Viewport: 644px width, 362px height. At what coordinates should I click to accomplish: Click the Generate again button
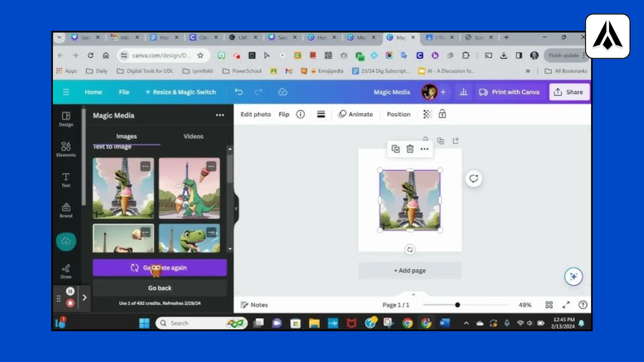[x=160, y=267]
